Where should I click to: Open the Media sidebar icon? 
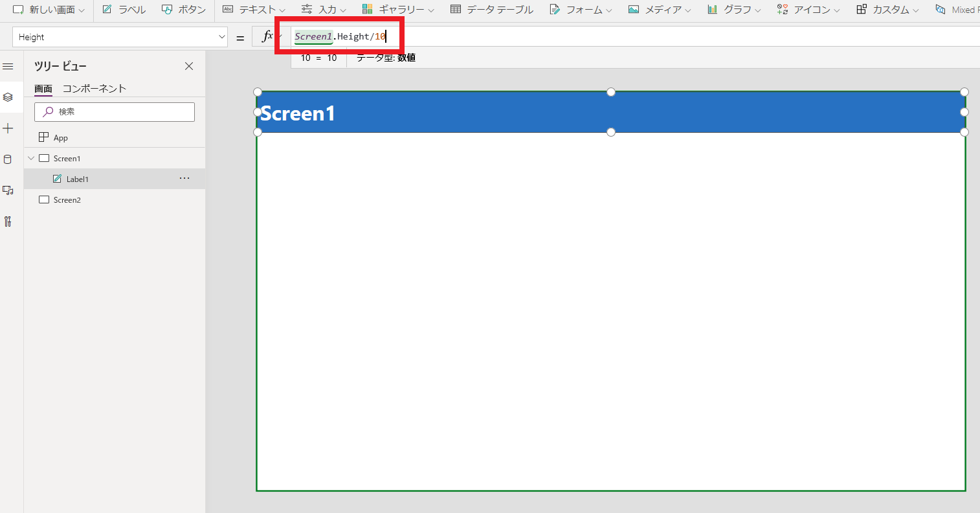[x=8, y=190]
